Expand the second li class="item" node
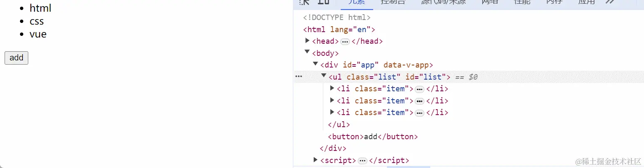This screenshot has height=168, width=644. [x=332, y=100]
